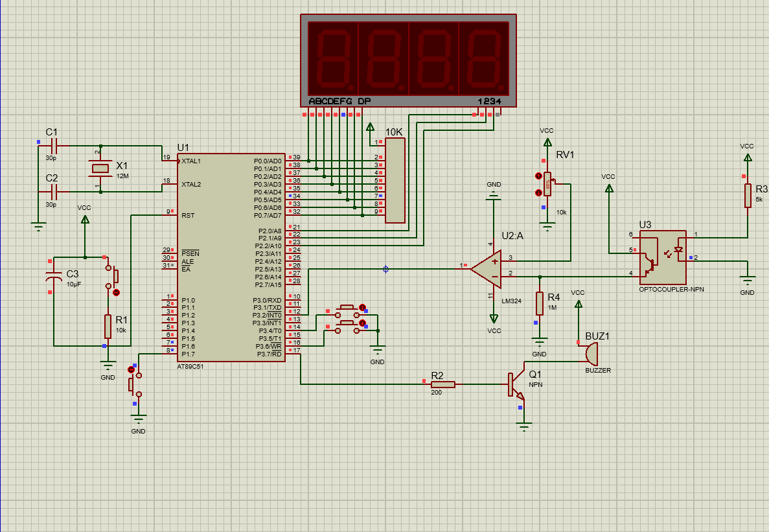The height and width of the screenshot is (532, 769).
Task: Select the BUZ1 buzzer symbol
Action: (x=591, y=353)
